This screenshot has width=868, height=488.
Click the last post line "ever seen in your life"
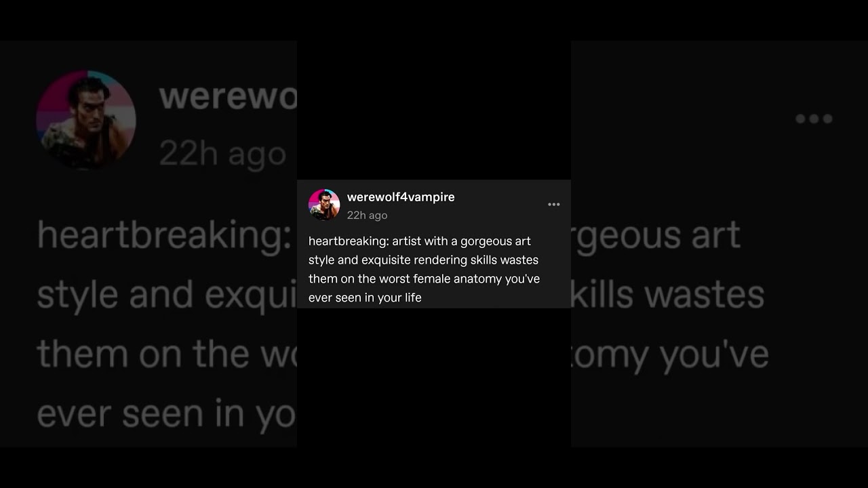[x=365, y=298]
